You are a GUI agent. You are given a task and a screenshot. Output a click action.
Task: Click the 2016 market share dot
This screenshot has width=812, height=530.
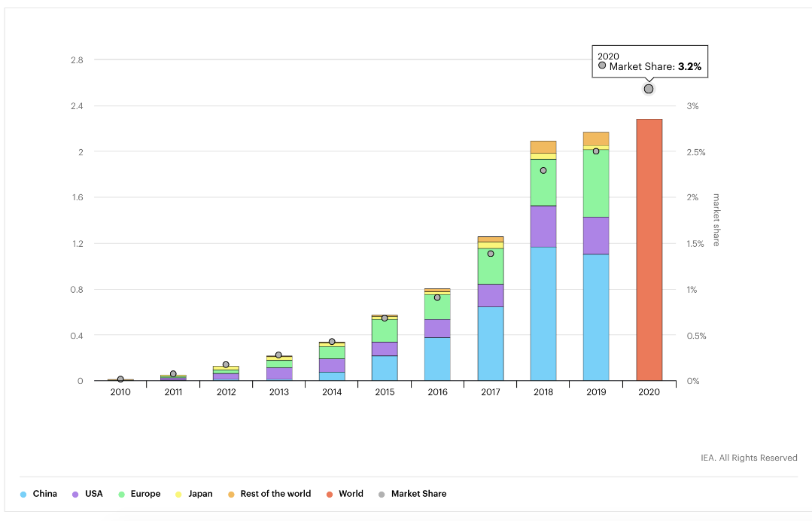[x=437, y=297]
